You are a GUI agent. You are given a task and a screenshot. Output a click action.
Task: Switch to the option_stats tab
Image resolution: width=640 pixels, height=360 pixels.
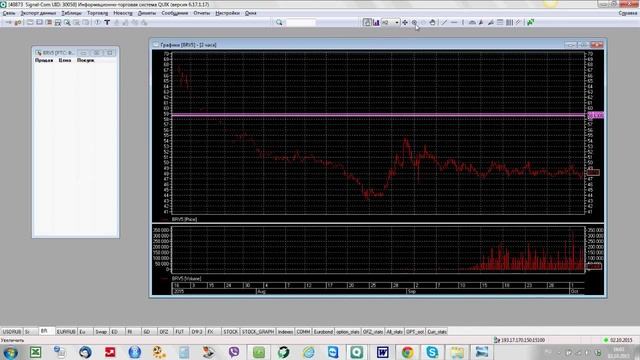click(348, 332)
